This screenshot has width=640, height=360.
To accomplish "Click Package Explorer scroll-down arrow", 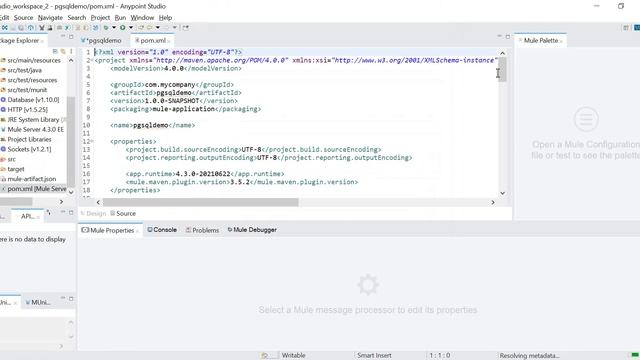I will 71,192.
